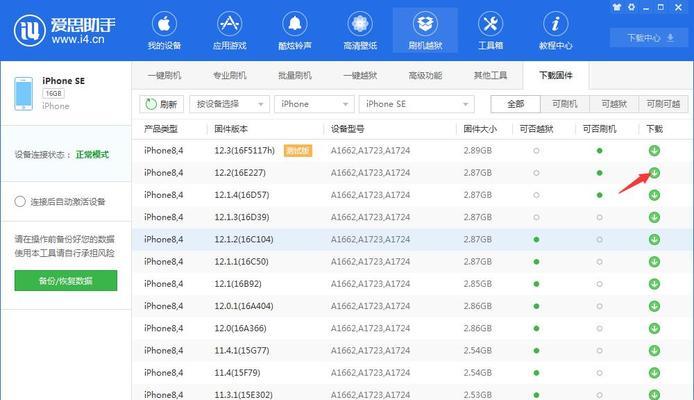Click the 正常模式 connection status text
694x400 pixels.
pyautogui.click(x=93, y=154)
